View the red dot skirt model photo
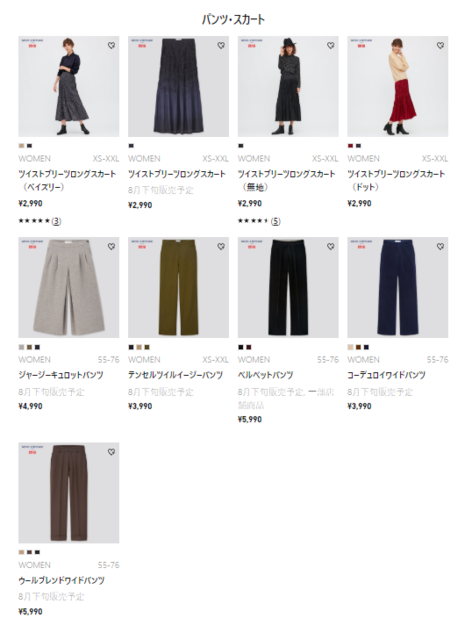The width and height of the screenshot is (472, 640). [398, 87]
